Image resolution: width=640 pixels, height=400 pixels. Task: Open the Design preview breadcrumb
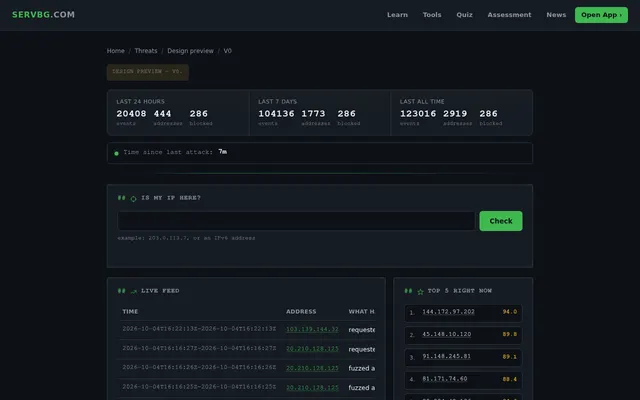[x=190, y=51]
